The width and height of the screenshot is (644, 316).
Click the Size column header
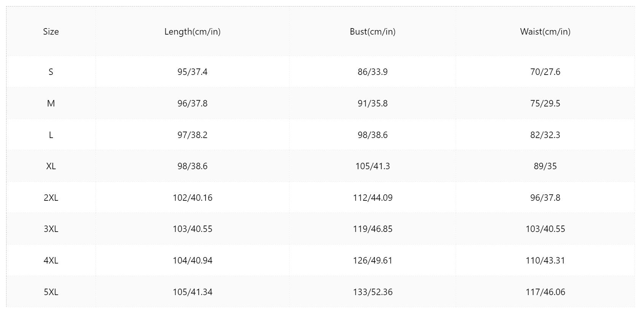pos(51,32)
